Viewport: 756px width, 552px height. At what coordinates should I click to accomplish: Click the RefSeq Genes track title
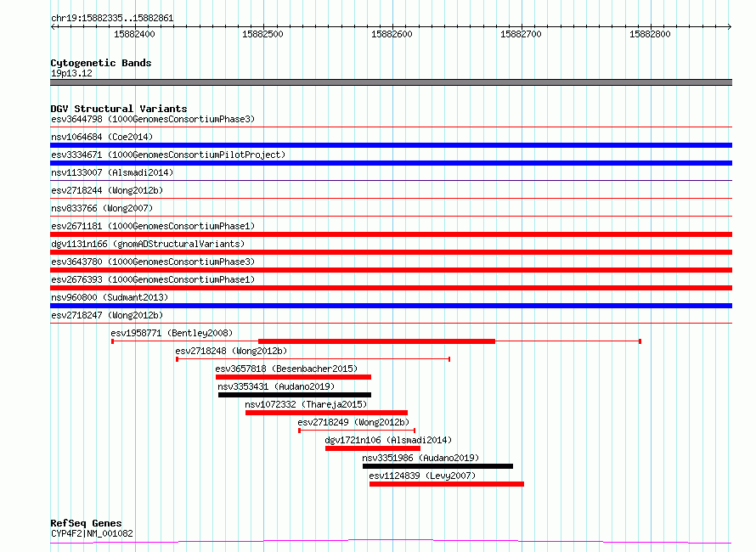tap(86, 524)
